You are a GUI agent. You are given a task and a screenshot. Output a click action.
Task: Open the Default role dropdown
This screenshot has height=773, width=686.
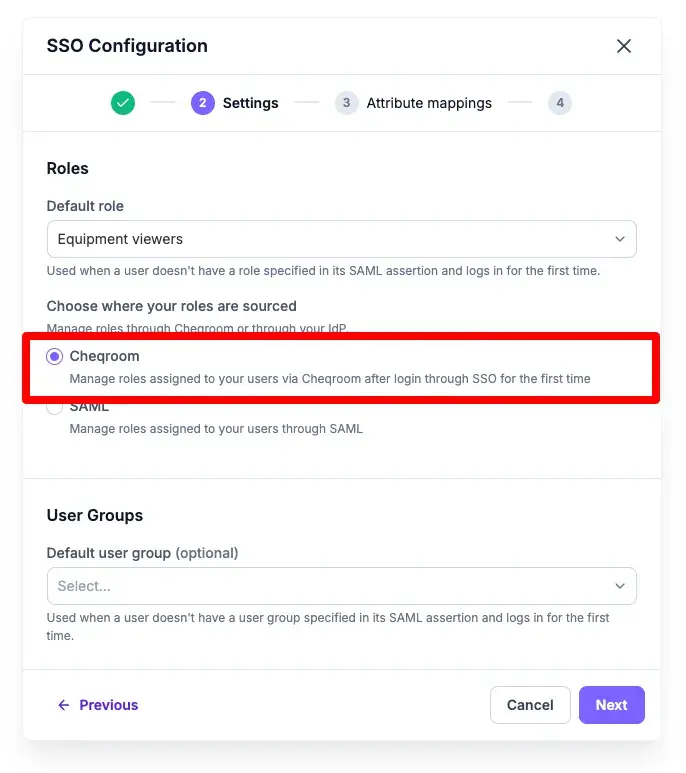coord(342,239)
